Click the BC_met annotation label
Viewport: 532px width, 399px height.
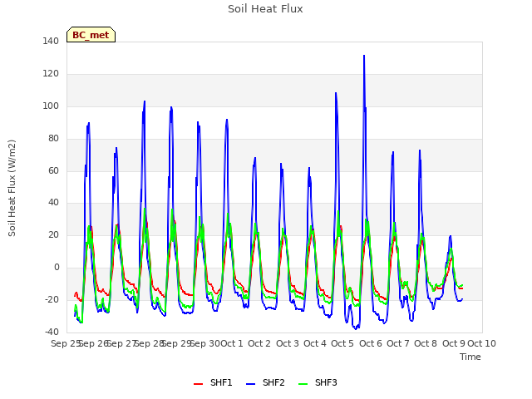point(91,35)
